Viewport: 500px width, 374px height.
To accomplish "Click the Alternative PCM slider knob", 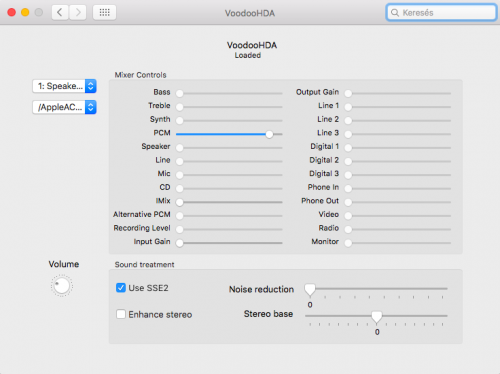I will 180,216.
